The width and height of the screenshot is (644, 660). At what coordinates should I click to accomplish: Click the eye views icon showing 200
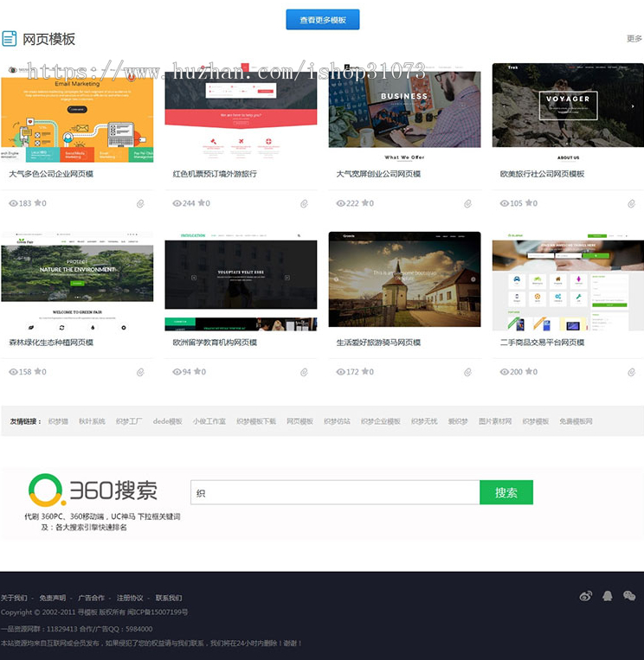pyautogui.click(x=505, y=372)
